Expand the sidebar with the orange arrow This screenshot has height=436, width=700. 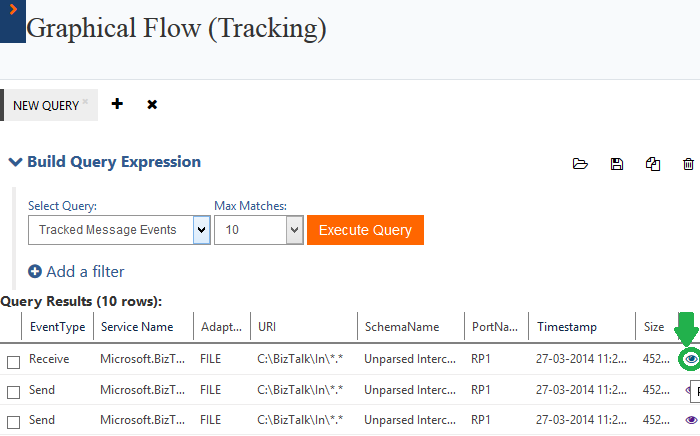pyautogui.click(x=11, y=8)
